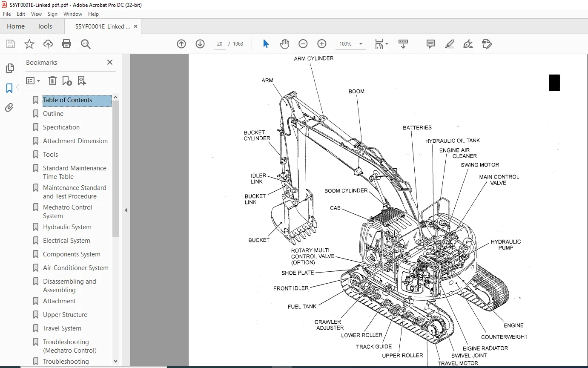
Task: Choose the Selection arrow tool
Action: click(x=266, y=44)
